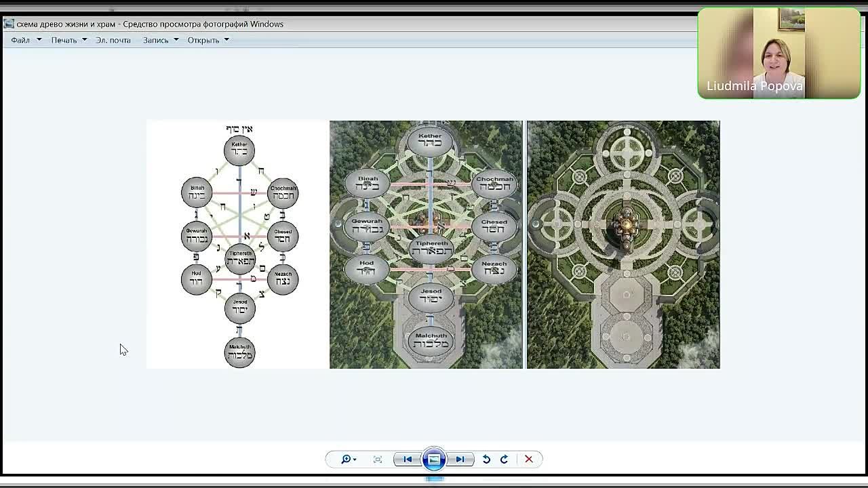Open the Файл menu
This screenshot has height=488, width=868.
click(20, 40)
